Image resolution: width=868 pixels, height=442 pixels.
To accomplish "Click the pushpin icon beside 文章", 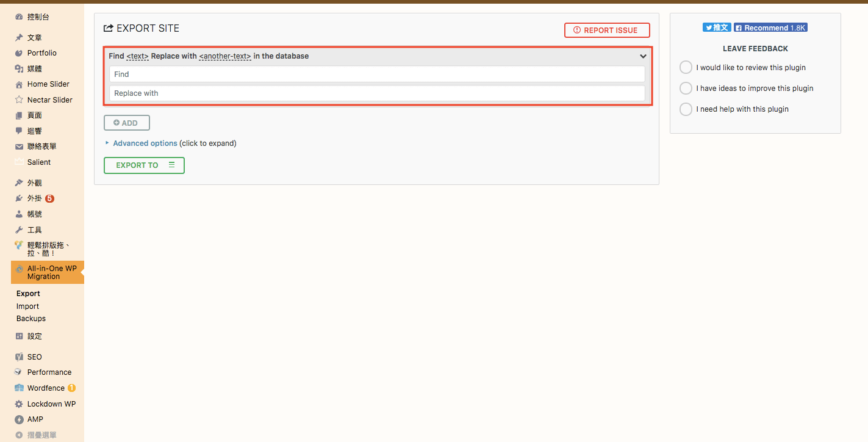I will (19, 38).
